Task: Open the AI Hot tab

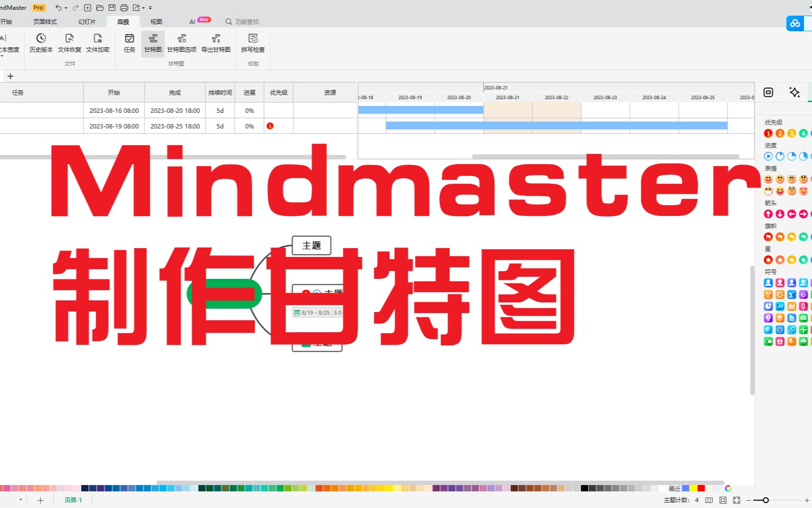Action: point(200,21)
